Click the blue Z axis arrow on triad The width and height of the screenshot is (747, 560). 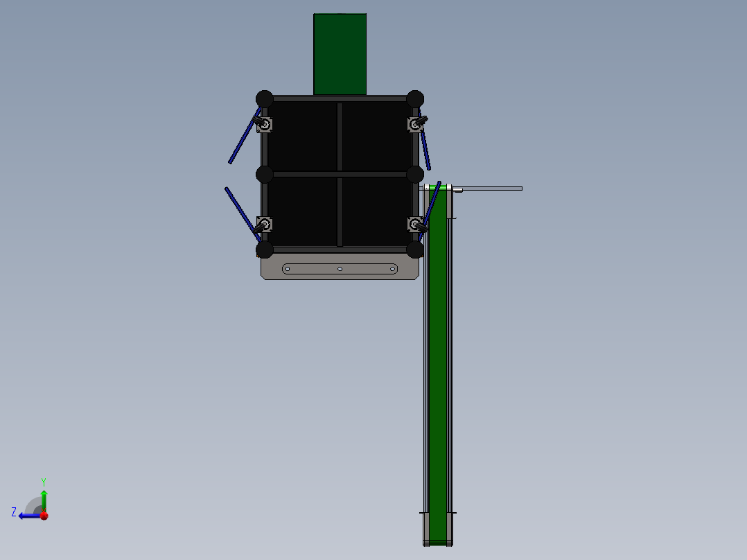[x=30, y=516]
